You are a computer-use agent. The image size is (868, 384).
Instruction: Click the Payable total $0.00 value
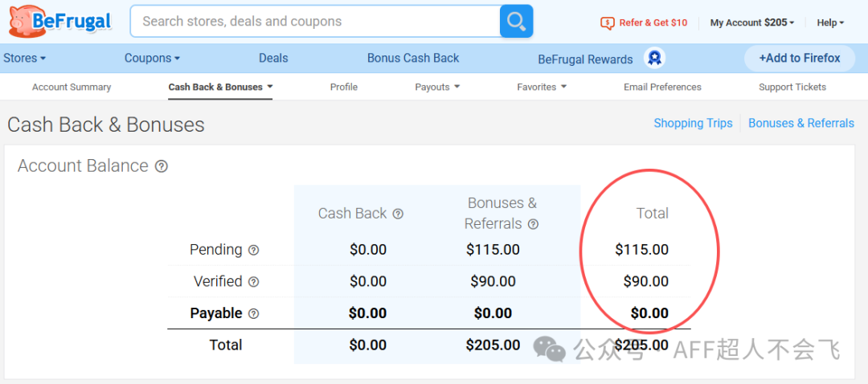pos(649,313)
